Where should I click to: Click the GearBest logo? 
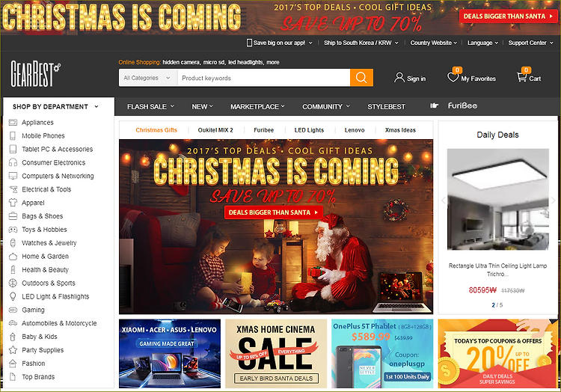pyautogui.click(x=35, y=73)
